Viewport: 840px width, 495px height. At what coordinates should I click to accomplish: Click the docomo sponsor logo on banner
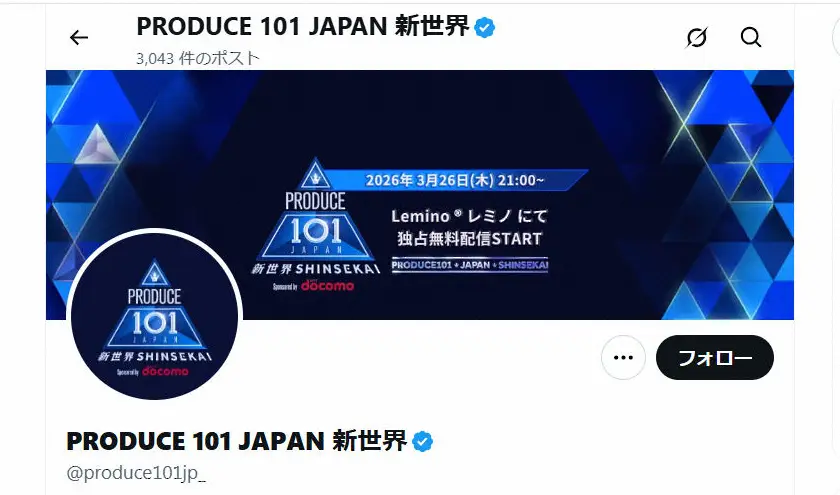pos(327,286)
